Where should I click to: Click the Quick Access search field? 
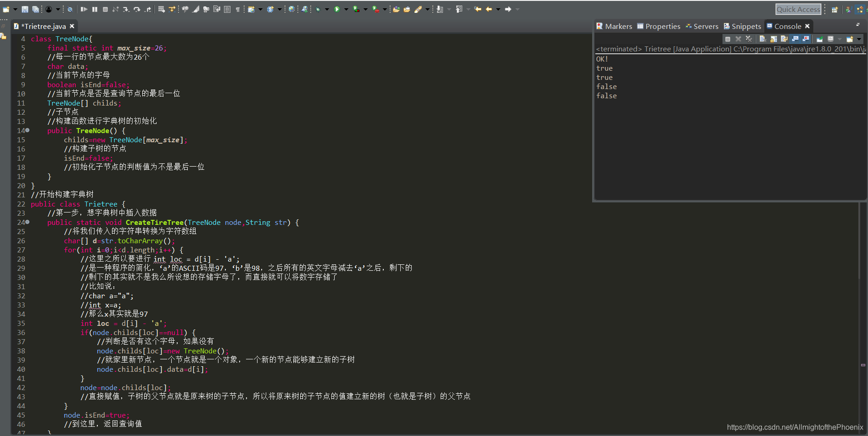(798, 9)
